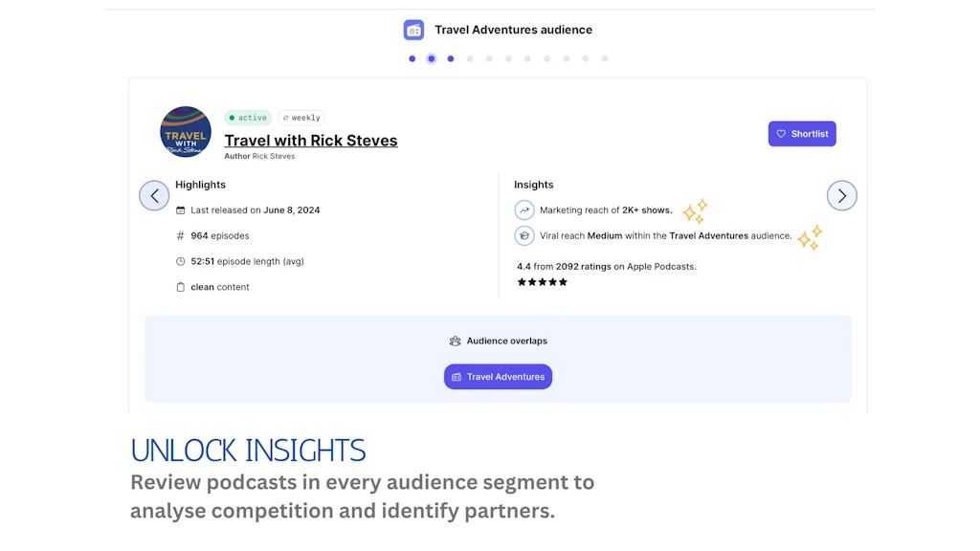The image size is (980, 551).
Task: Go to the previous podcast with left arrow
Action: point(154,195)
